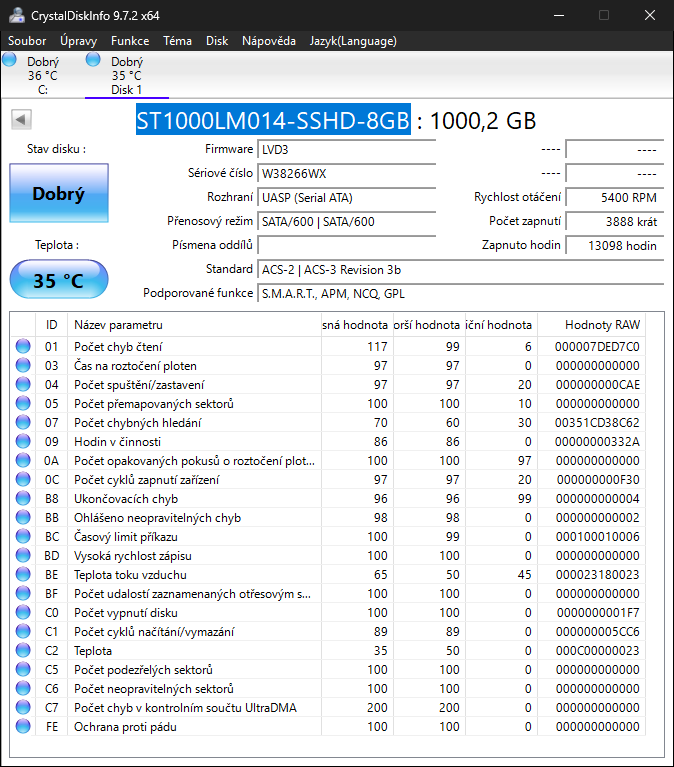The width and height of the screenshot is (674, 767).
Task: Switch to the Disk 1 tab
Action: 127,75
